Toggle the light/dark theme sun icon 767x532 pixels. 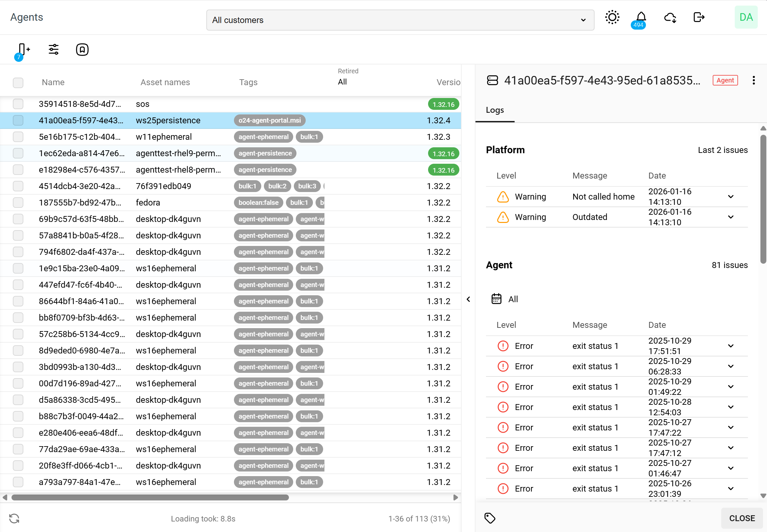(612, 17)
